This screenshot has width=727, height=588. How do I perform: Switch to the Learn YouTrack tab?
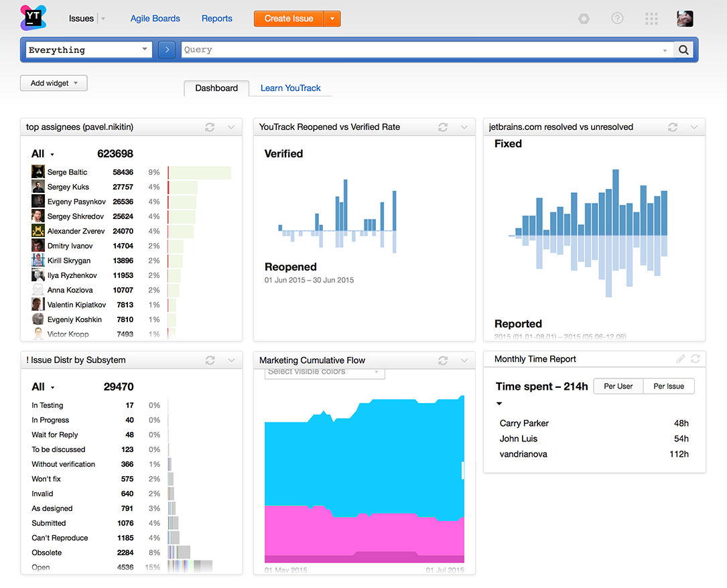(x=290, y=88)
